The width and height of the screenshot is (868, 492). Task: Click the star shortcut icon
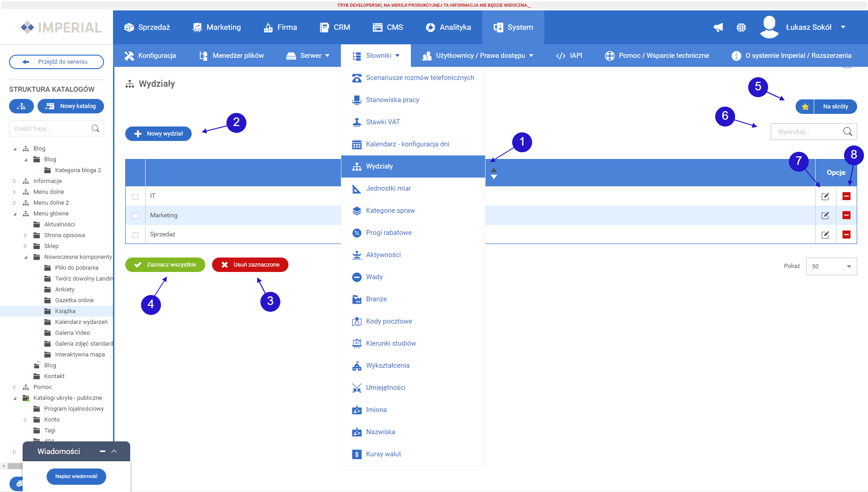point(805,107)
